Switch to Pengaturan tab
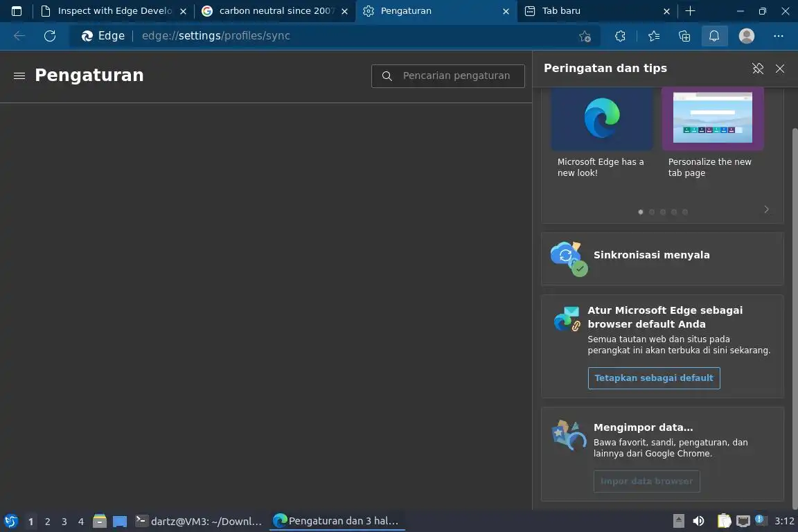This screenshot has height=532, width=798. tap(436, 10)
